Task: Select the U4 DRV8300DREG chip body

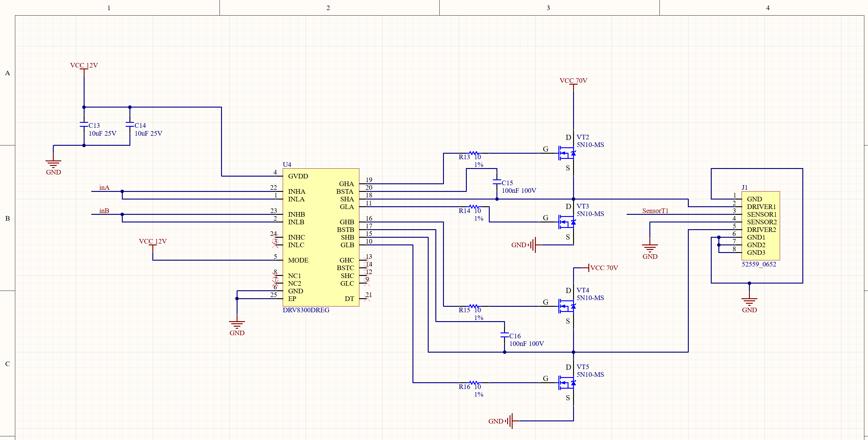Action: click(321, 238)
